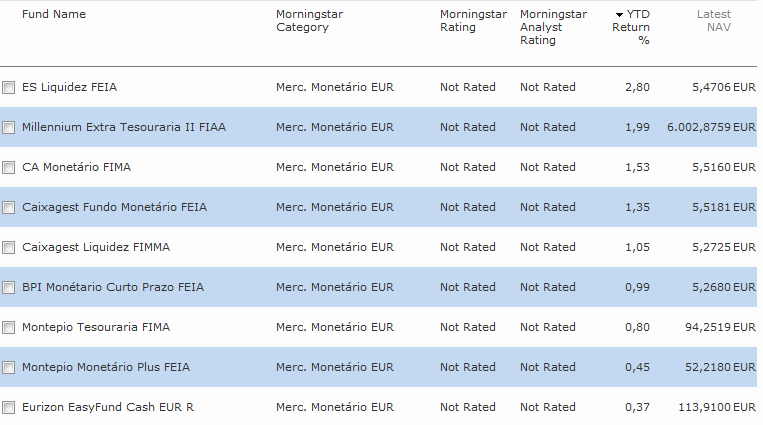Click the YTD Return sort arrow
This screenshot has width=763, height=425.
click(x=619, y=15)
